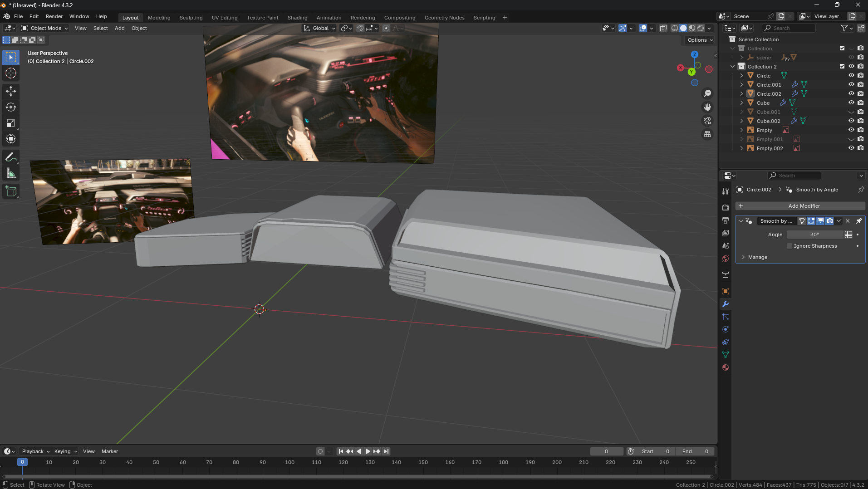Select the Rotate tool
868x489 pixels.
(x=11, y=107)
